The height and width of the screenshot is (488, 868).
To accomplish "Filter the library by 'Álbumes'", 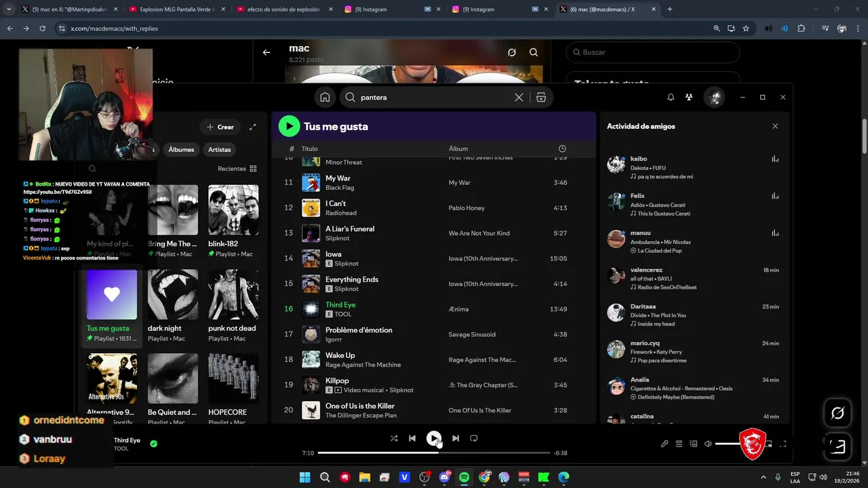I will point(181,150).
